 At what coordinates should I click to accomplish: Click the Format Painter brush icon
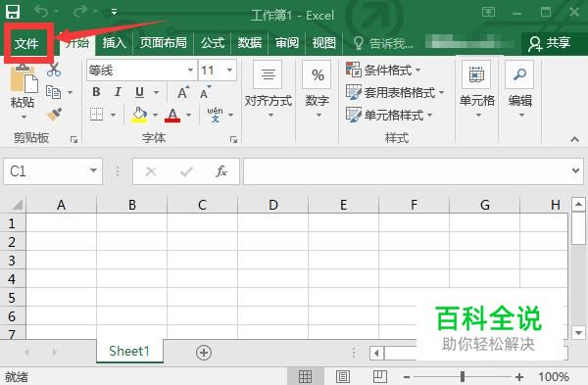tap(55, 115)
